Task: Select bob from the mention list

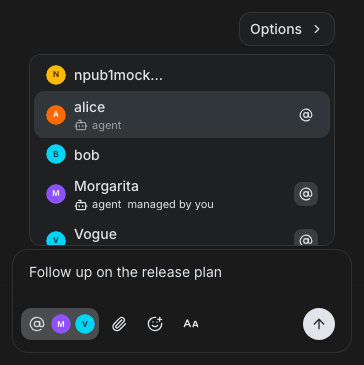Action: [182, 154]
